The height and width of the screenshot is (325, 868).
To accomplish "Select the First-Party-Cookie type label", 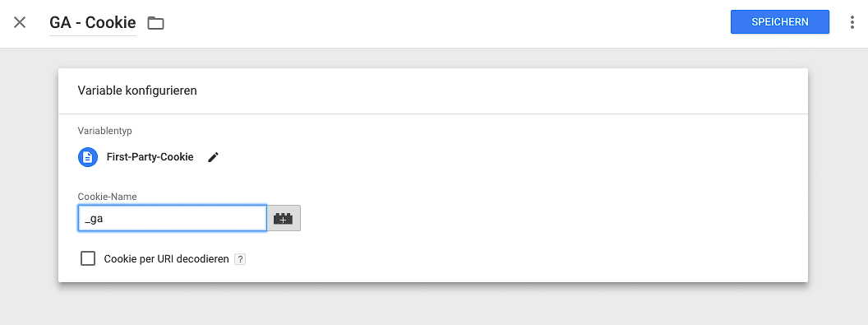I will pyautogui.click(x=150, y=157).
